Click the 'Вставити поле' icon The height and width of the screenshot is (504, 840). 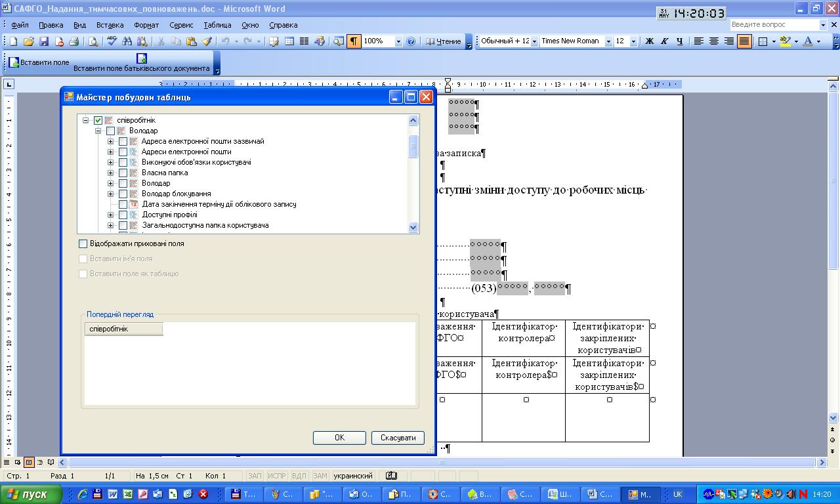(x=14, y=62)
